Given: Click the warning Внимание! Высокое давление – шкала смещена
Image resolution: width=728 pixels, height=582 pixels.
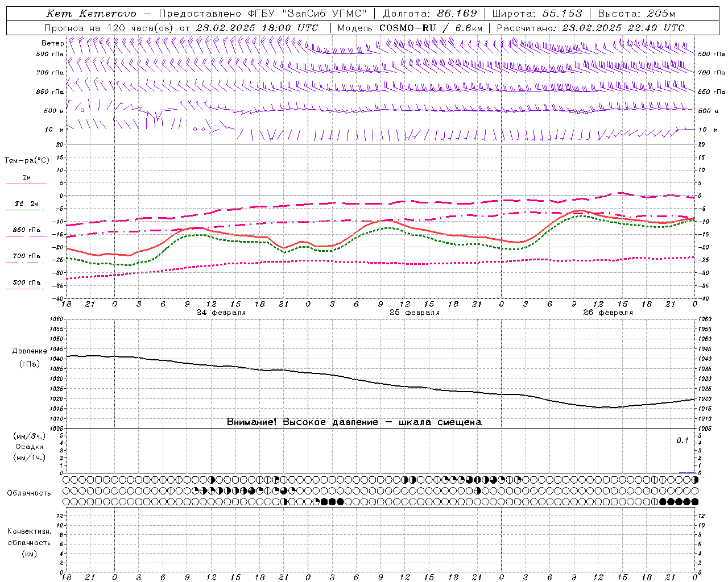Looking at the screenshot, I should pyautogui.click(x=354, y=422).
